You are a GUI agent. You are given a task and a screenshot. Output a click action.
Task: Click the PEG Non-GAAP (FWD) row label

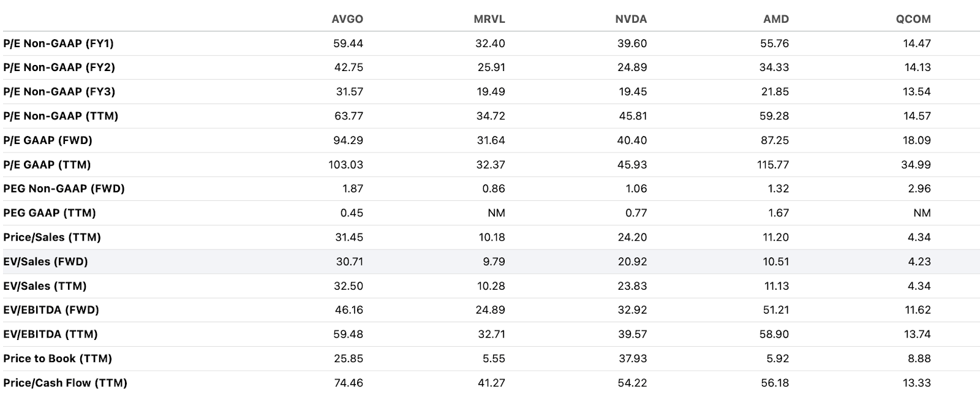coord(64,189)
